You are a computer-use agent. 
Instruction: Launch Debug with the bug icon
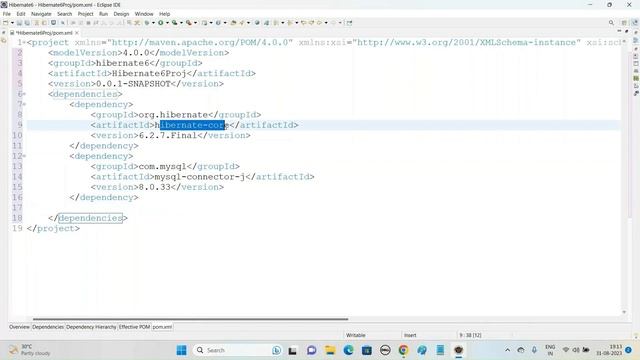(147, 23)
